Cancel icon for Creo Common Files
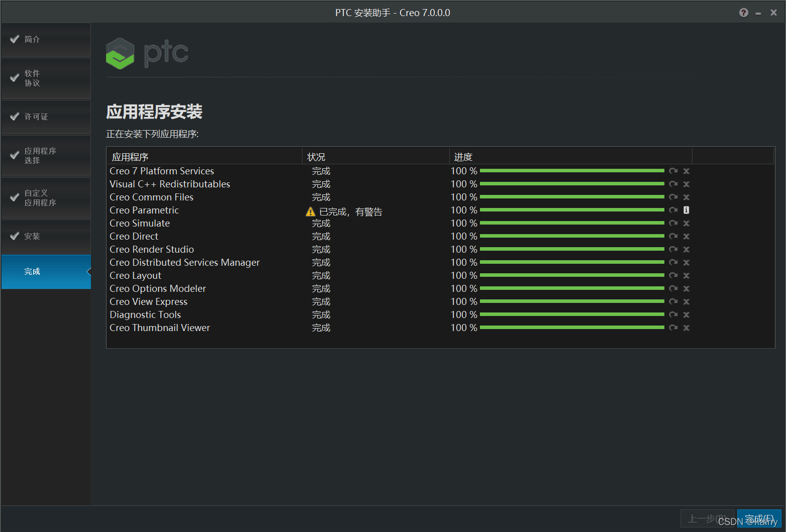The image size is (786, 532). 686,197
